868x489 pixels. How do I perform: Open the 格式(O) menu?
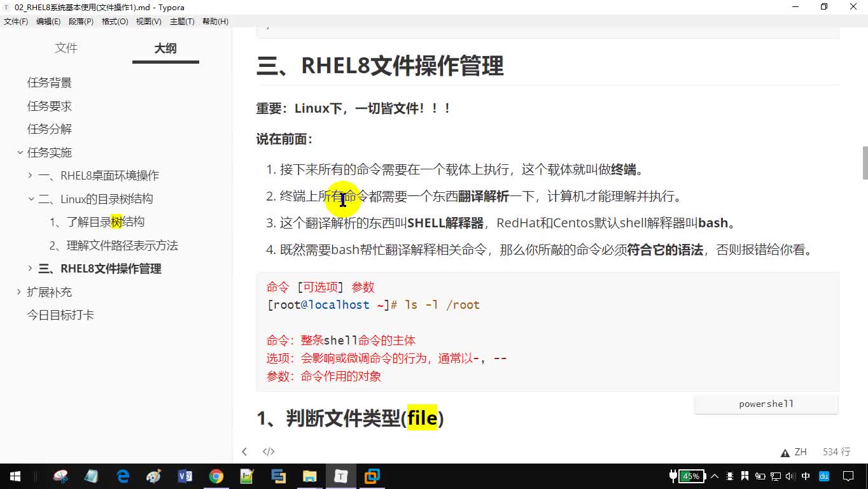[x=115, y=22]
